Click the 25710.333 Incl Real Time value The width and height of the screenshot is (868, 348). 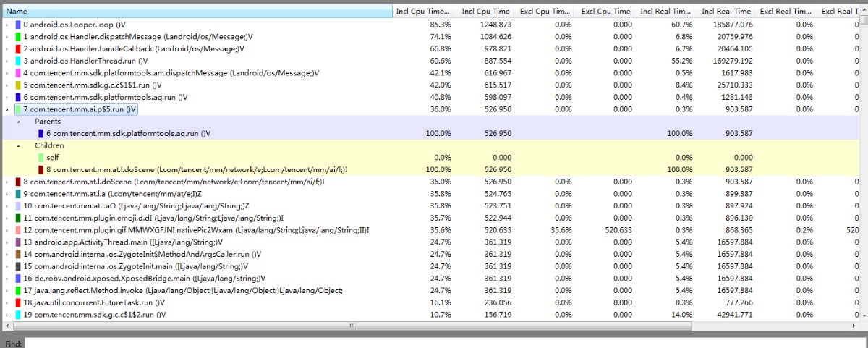pyautogui.click(x=734, y=85)
